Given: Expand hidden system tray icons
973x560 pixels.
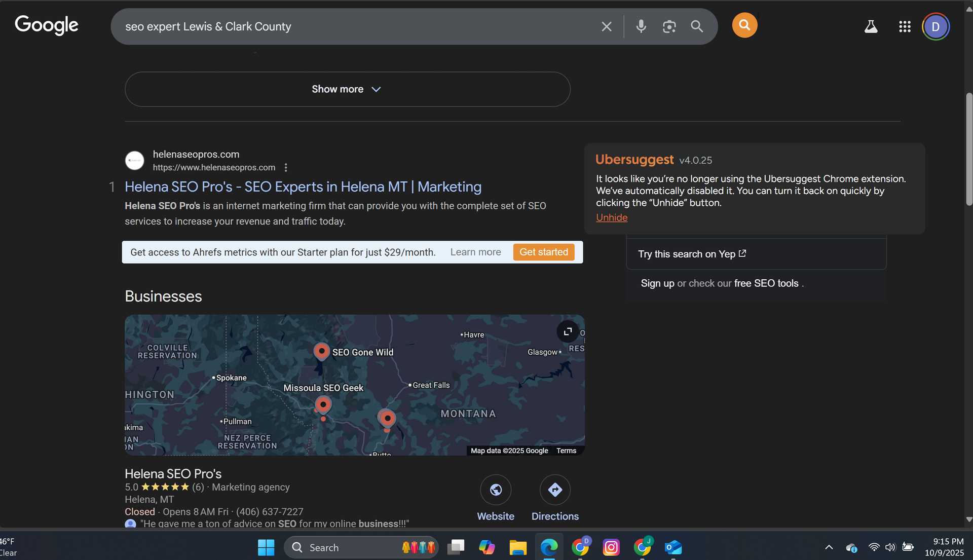Looking at the screenshot, I should [829, 547].
